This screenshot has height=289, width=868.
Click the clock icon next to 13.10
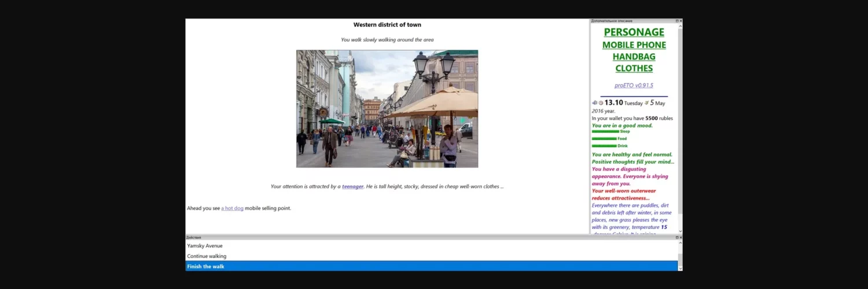pos(601,103)
